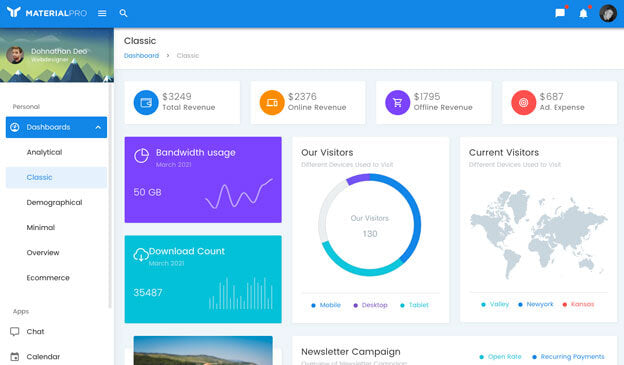Click the Offline Revenue cart icon
This screenshot has width=624, height=365.
click(x=398, y=103)
